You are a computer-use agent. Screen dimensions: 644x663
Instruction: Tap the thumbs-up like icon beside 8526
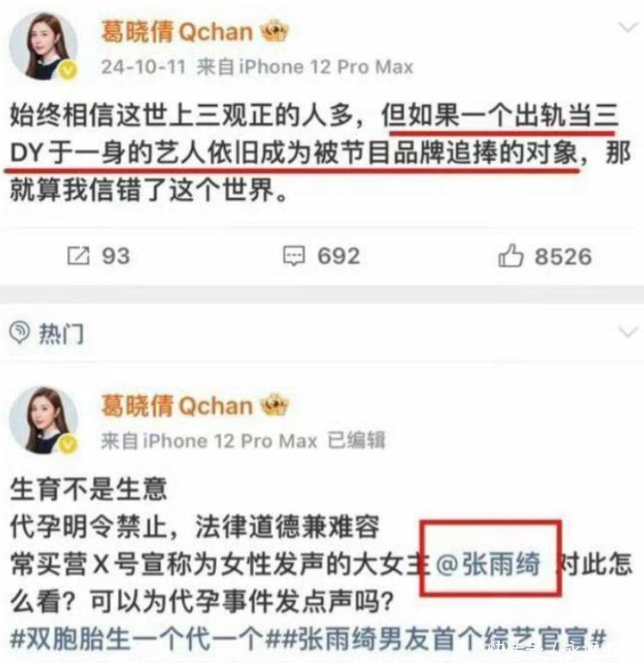click(511, 256)
